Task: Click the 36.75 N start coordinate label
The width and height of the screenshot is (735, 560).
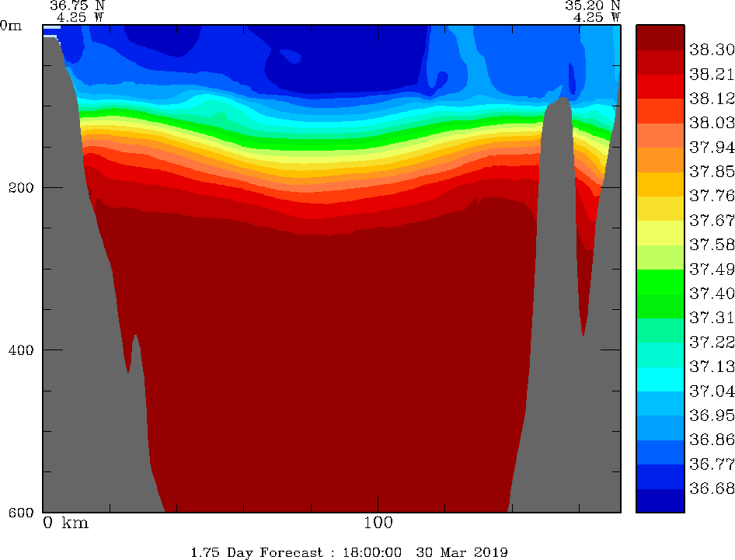Action: 77,5
